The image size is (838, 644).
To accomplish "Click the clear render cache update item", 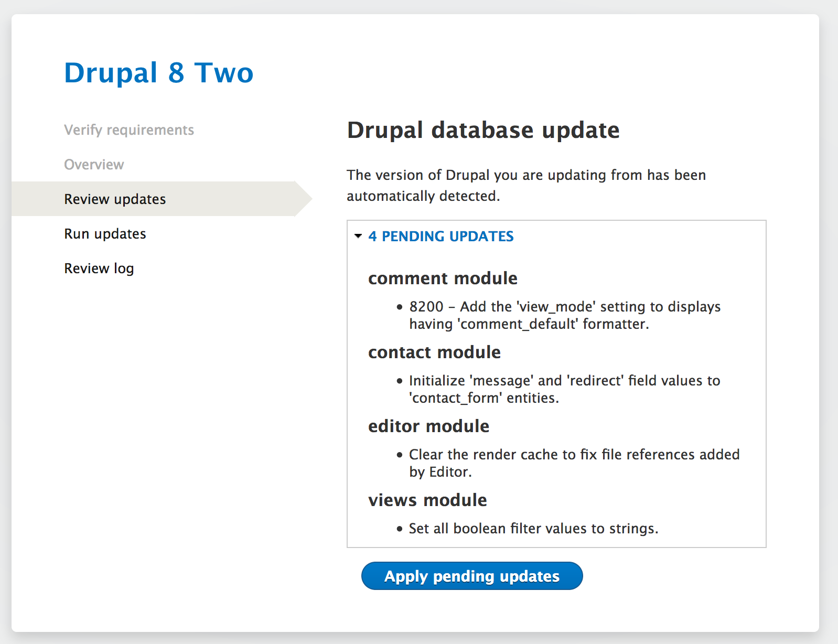I will (x=574, y=463).
